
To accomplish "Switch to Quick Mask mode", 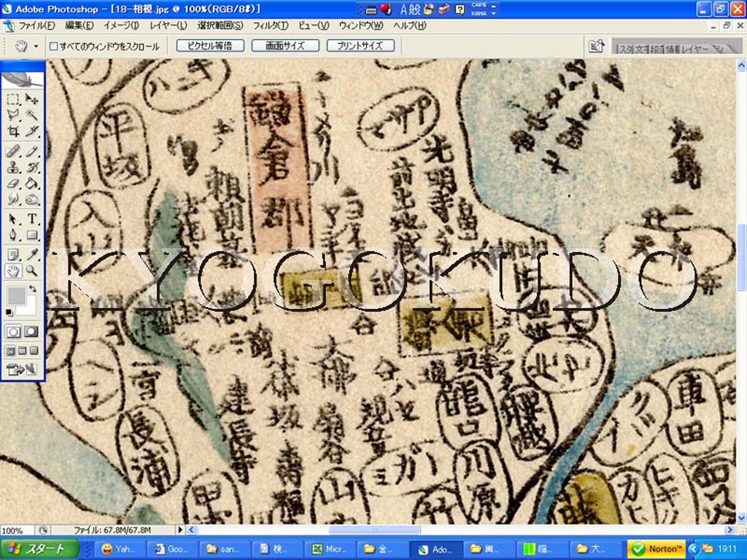I will pos(31,332).
